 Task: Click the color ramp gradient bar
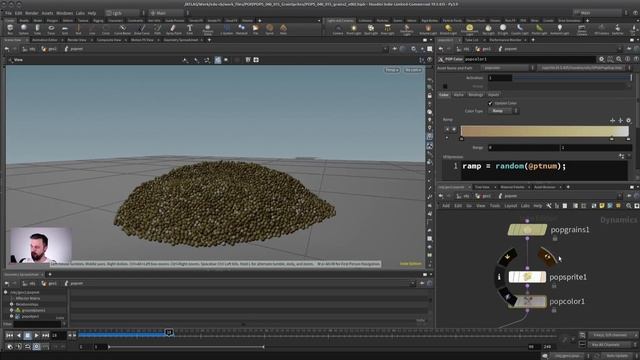[544, 131]
